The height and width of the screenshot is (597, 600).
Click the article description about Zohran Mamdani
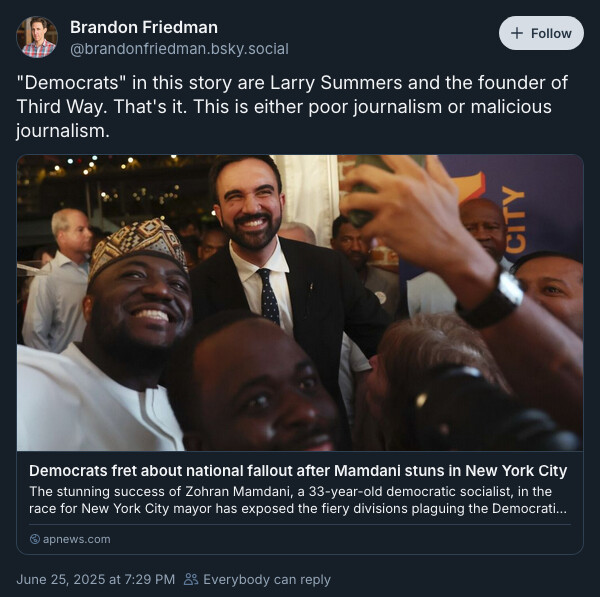coord(298,500)
